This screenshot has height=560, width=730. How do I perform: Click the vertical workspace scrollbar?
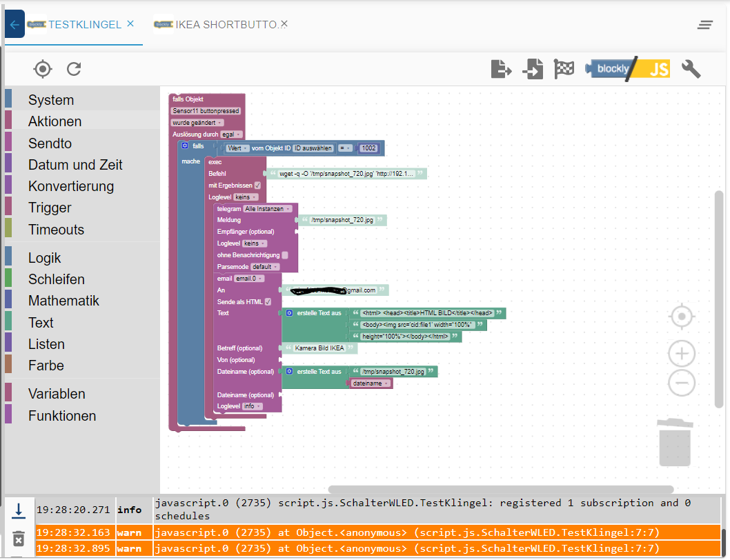tap(719, 299)
